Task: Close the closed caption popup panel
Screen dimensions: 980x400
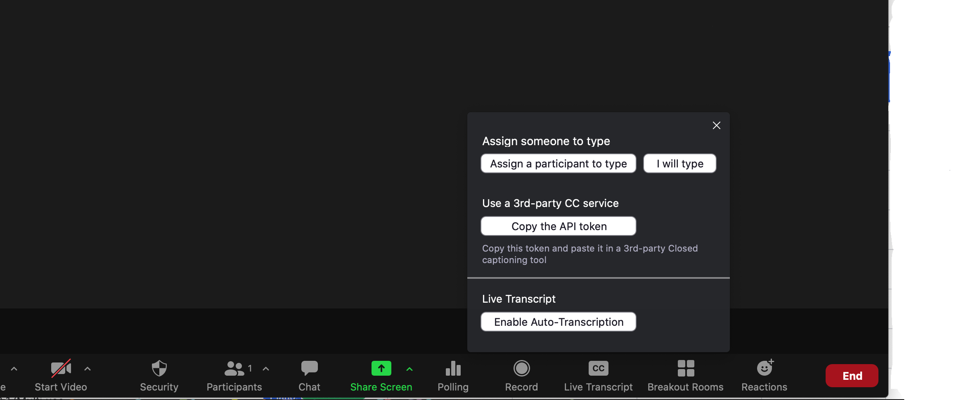Action: click(x=716, y=125)
